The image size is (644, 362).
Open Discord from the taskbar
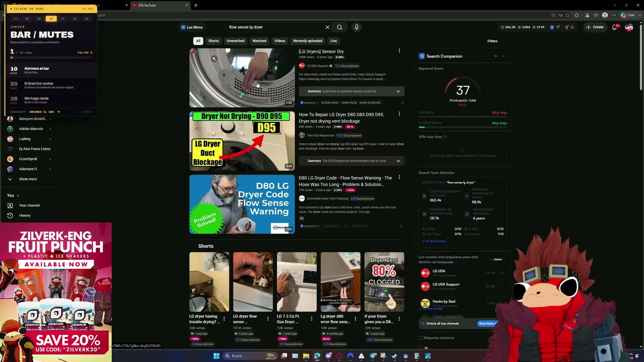coord(329,356)
